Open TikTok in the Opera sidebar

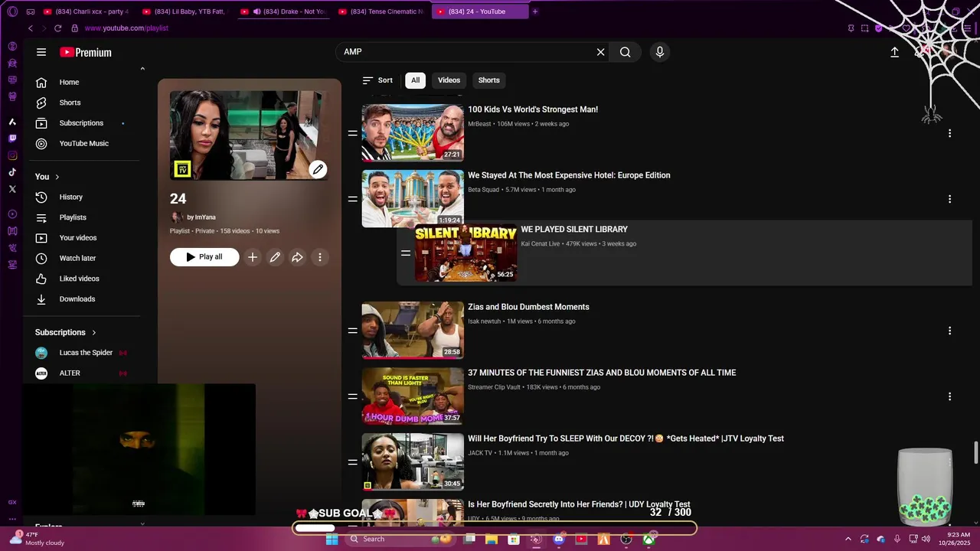(12, 172)
